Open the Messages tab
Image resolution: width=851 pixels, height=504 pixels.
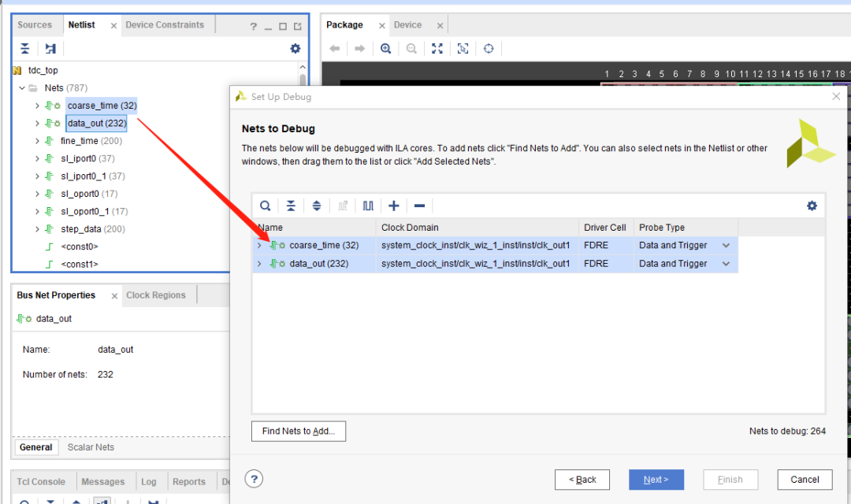[103, 482]
